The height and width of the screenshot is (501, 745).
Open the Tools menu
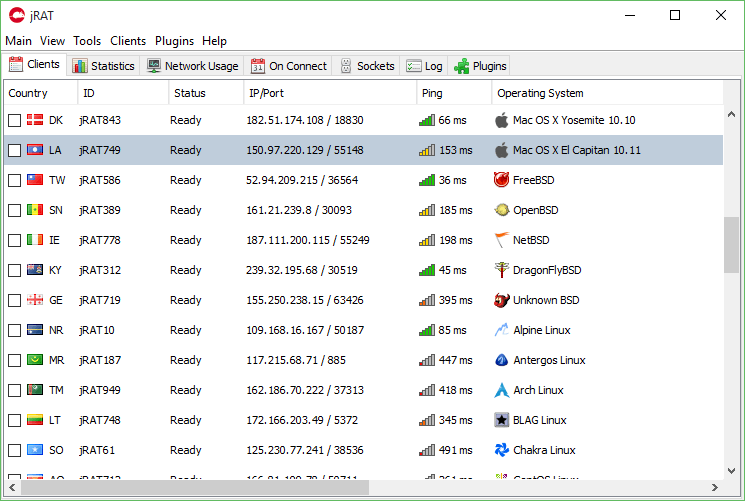pos(87,41)
